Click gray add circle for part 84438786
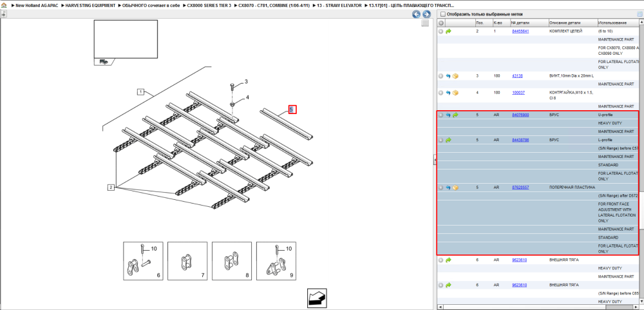This screenshot has width=644, height=310. 440,140
